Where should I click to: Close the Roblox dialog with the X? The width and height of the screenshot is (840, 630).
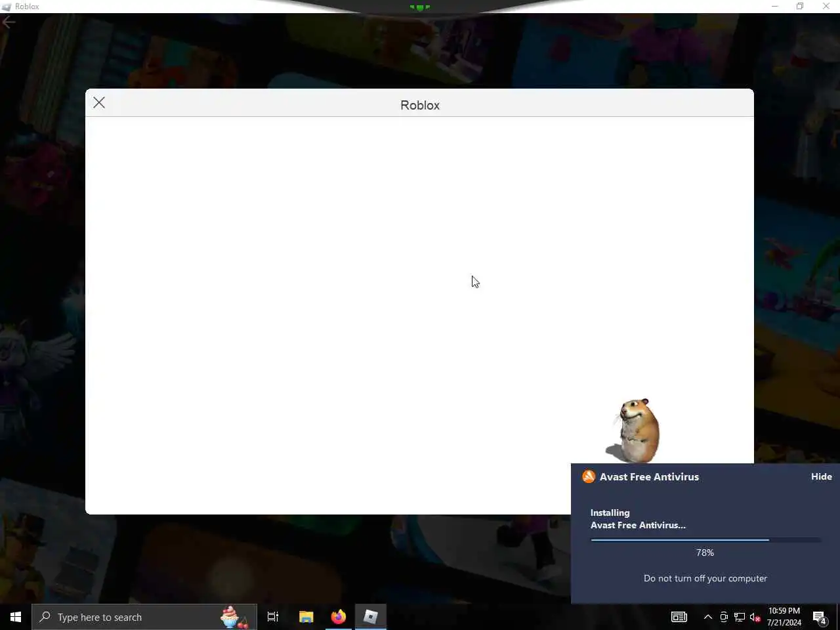tap(99, 102)
